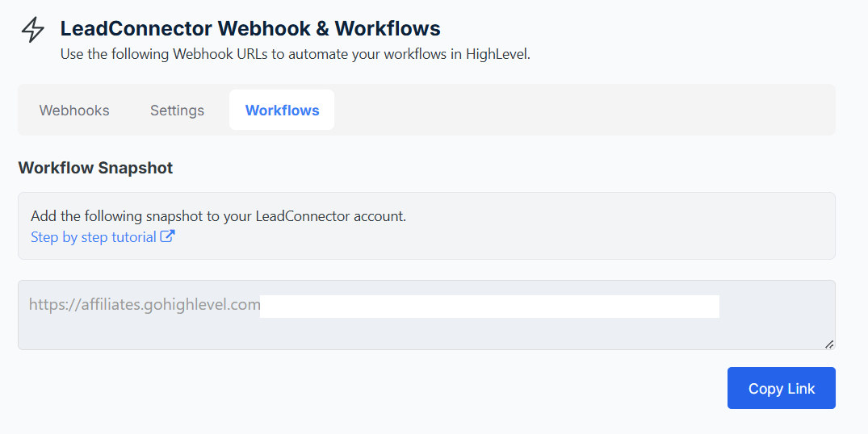Click the subtitle about Webhook URLs

coord(295,55)
